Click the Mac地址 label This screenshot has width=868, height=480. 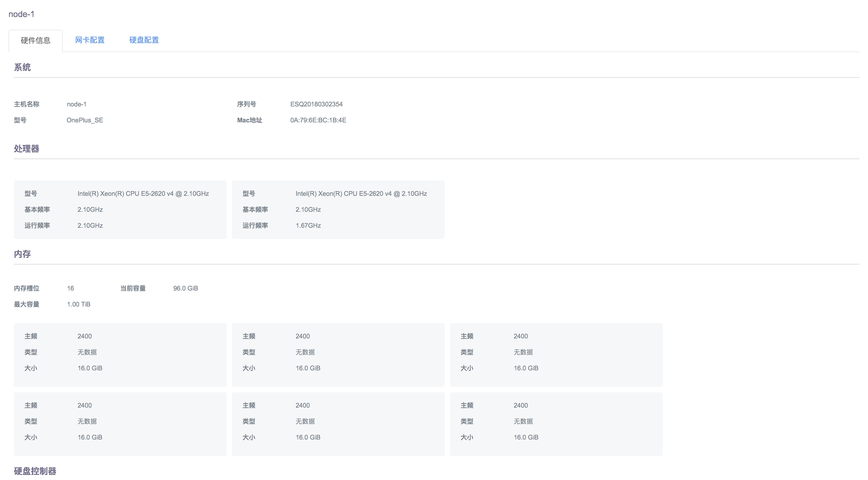click(249, 120)
